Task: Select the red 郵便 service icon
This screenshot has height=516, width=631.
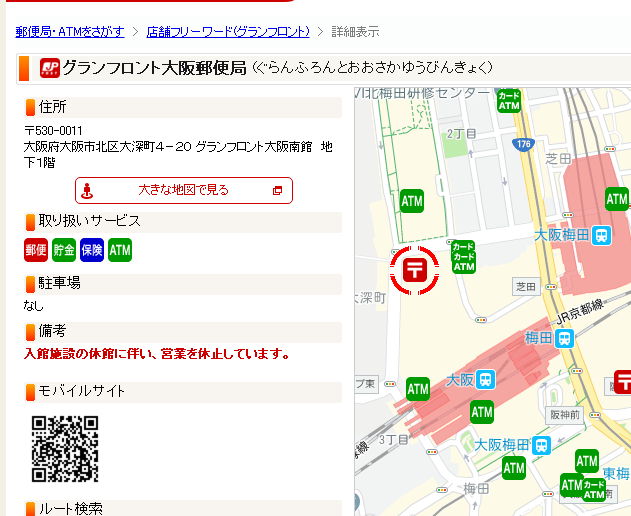Action: coord(36,250)
